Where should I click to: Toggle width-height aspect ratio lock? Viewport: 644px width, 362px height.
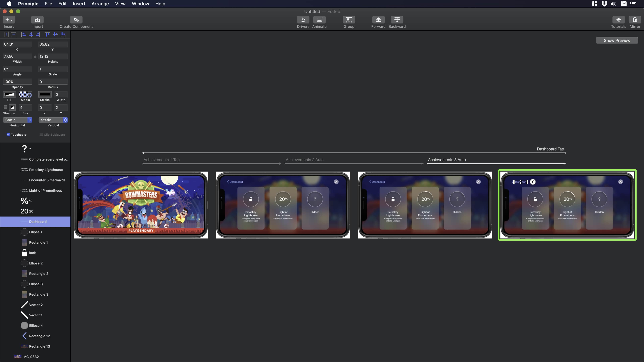point(35,56)
